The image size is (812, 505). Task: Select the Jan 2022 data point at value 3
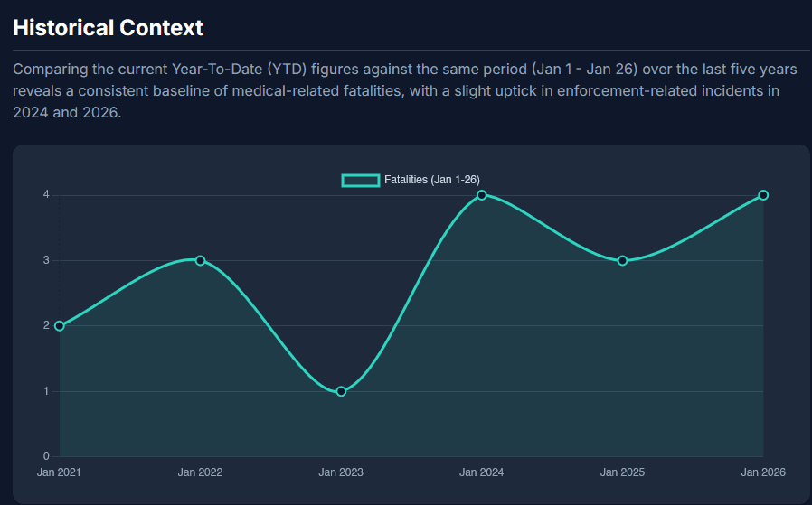coord(200,260)
